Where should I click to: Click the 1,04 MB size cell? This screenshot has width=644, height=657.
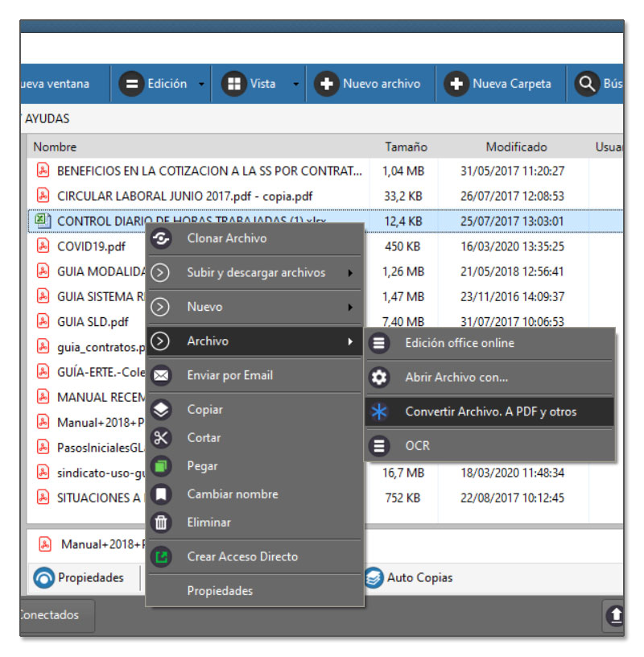403,171
